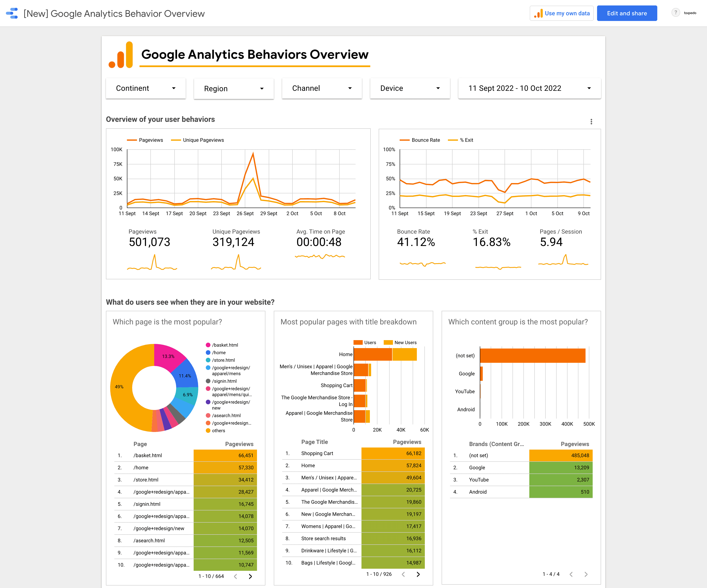This screenshot has height=588, width=707.
Task: Select the /home table row
Action: [x=185, y=467]
